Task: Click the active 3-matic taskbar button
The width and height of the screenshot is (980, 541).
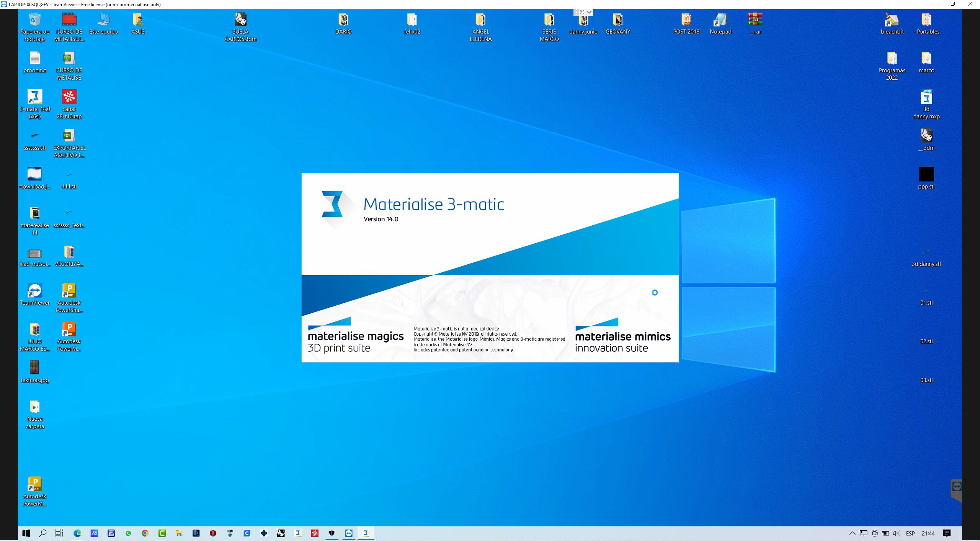Action: click(366, 533)
